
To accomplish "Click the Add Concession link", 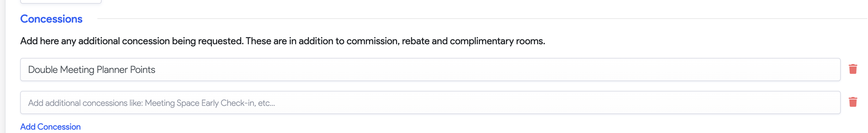I will (51, 127).
